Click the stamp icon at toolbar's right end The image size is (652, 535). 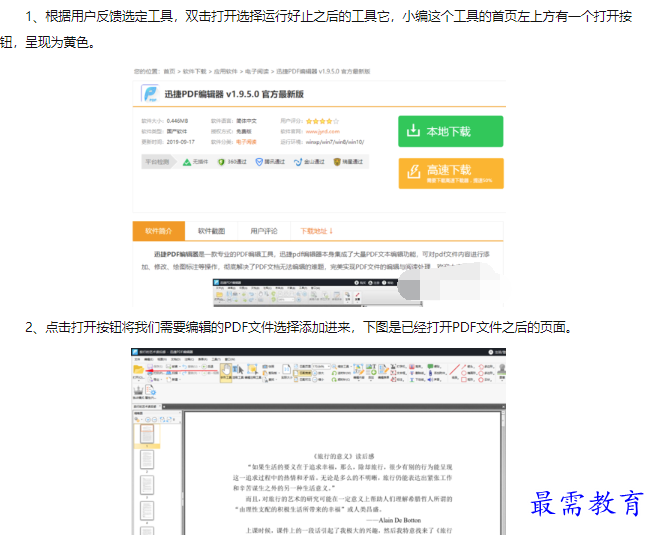(x=501, y=369)
